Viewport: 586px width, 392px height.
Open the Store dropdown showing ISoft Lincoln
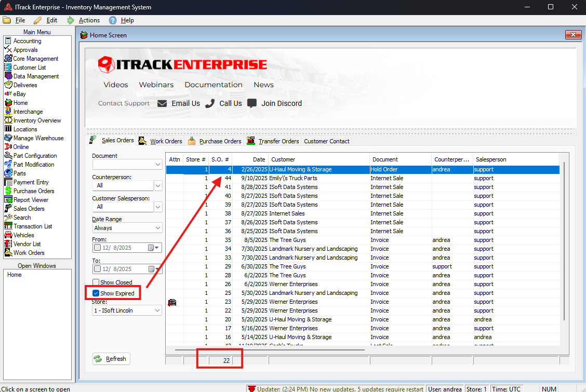[158, 310]
